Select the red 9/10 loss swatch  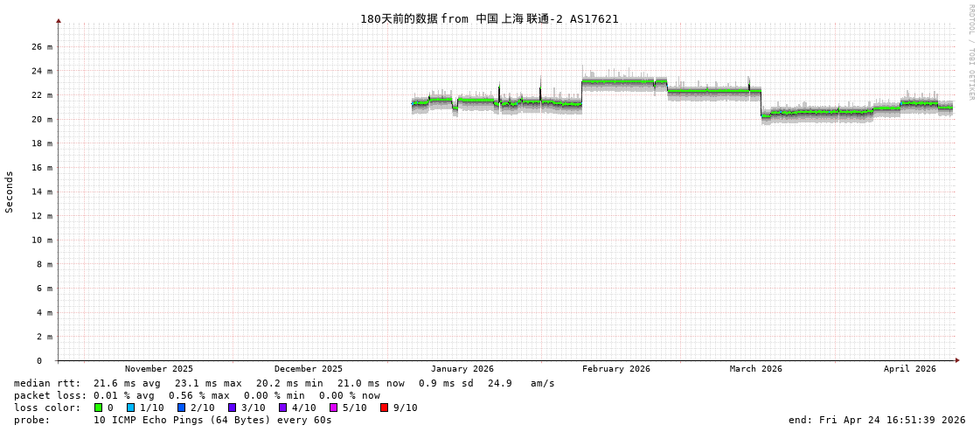click(385, 408)
